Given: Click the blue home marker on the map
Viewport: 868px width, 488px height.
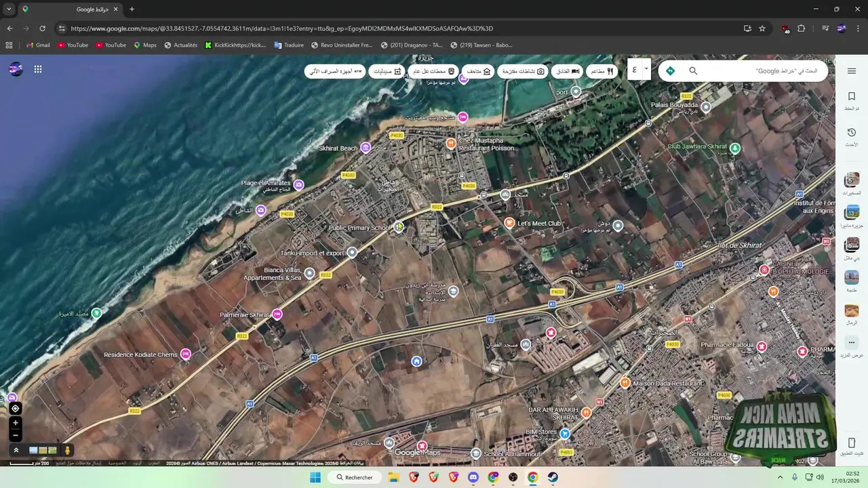Looking at the screenshot, I should [x=417, y=361].
